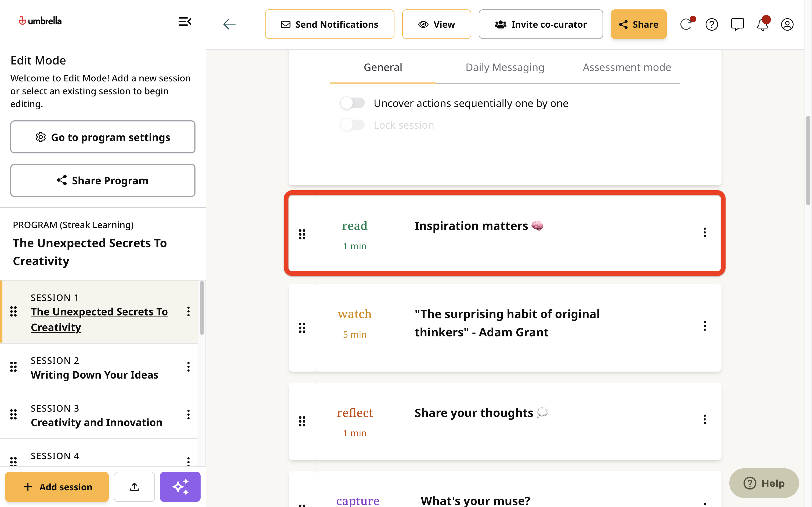Click Invite co-curator button
Viewport: 812px width, 507px height.
(541, 24)
